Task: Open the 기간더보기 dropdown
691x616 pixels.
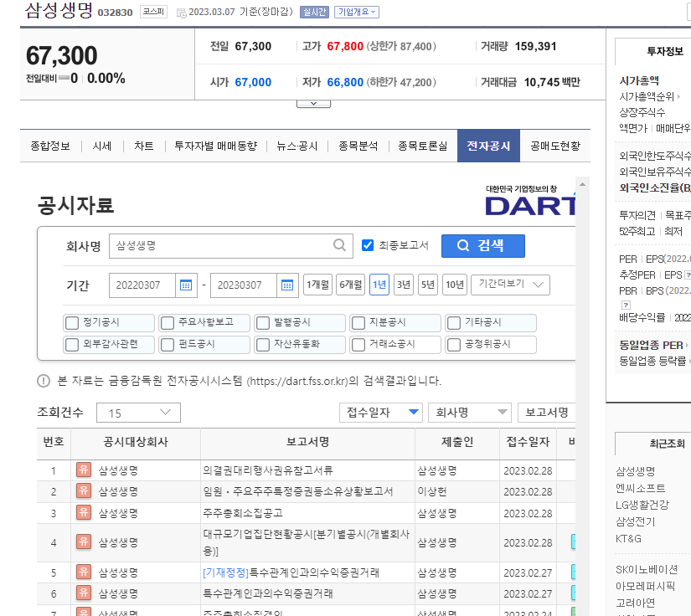Action: (510, 285)
